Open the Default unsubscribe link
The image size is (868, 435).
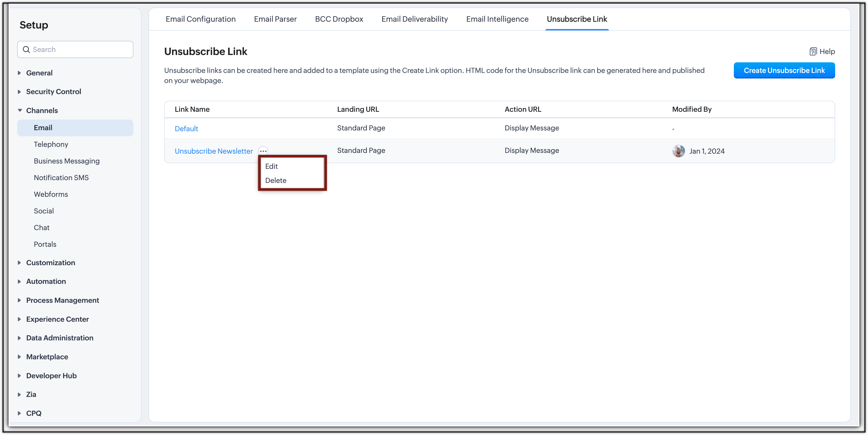(186, 129)
